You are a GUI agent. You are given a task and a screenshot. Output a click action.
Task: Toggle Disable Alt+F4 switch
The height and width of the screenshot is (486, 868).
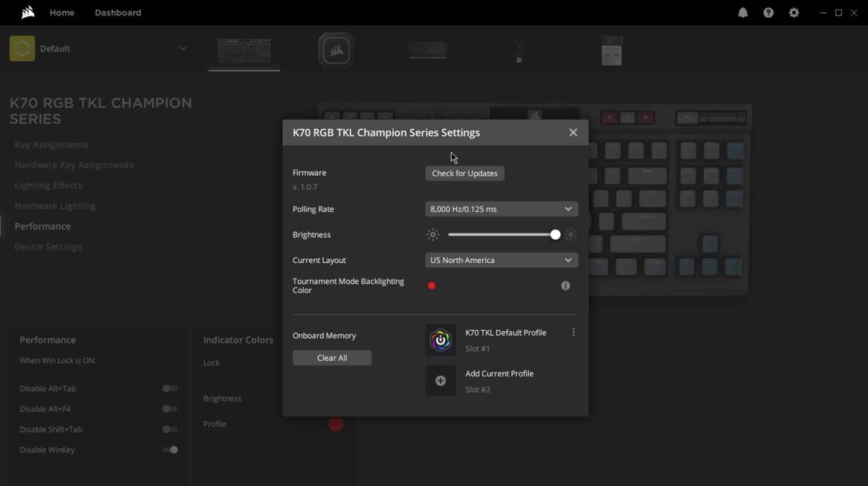tap(170, 409)
